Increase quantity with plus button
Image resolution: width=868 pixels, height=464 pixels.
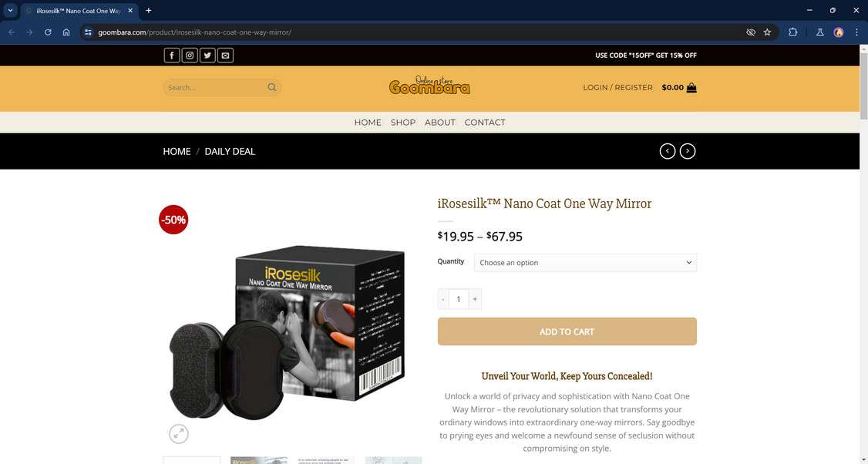coord(475,299)
